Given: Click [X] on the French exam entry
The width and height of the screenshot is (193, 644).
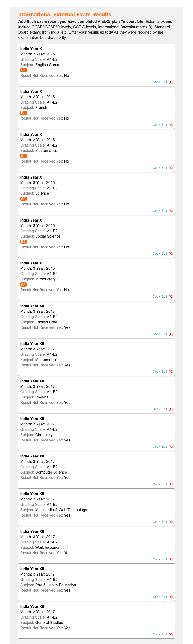Looking at the screenshot, I should tap(171, 125).
